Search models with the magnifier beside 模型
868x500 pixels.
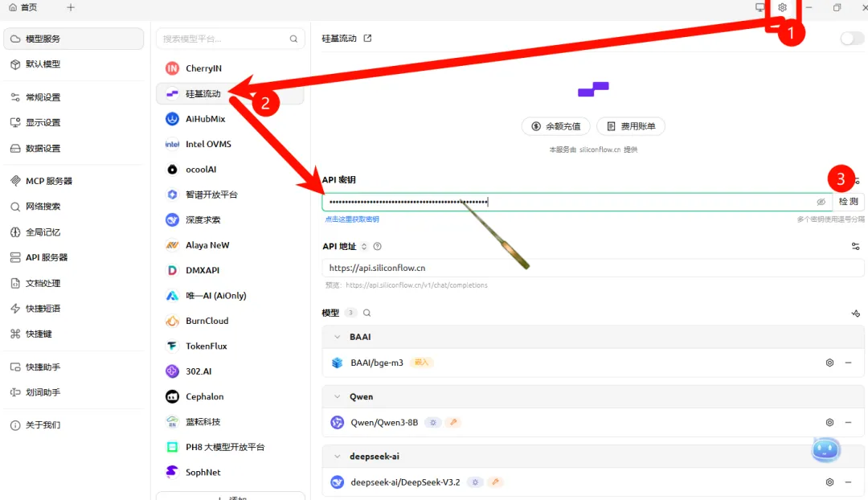[x=367, y=313]
